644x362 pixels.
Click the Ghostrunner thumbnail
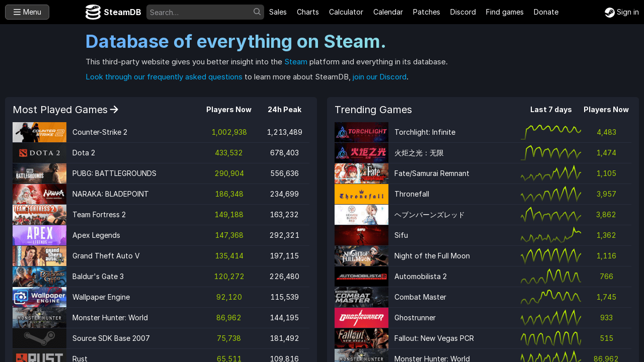tap(361, 318)
